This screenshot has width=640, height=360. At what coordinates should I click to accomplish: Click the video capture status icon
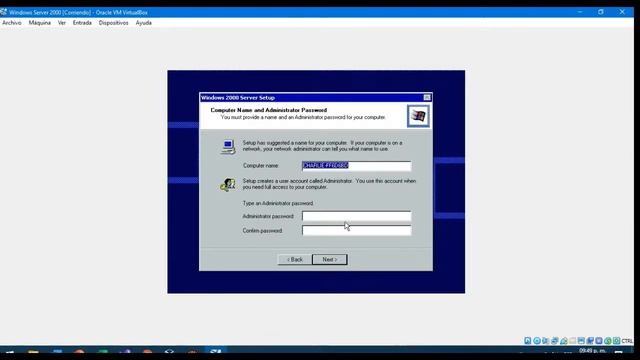pyautogui.click(x=590, y=340)
